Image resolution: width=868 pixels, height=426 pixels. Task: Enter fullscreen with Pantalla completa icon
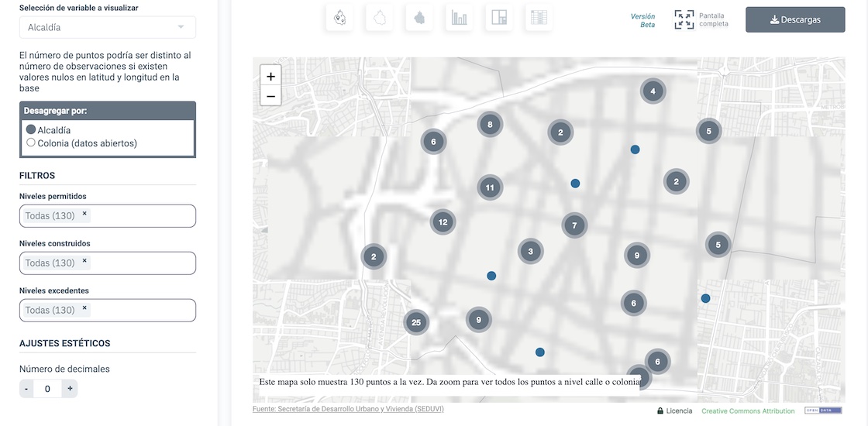click(684, 20)
